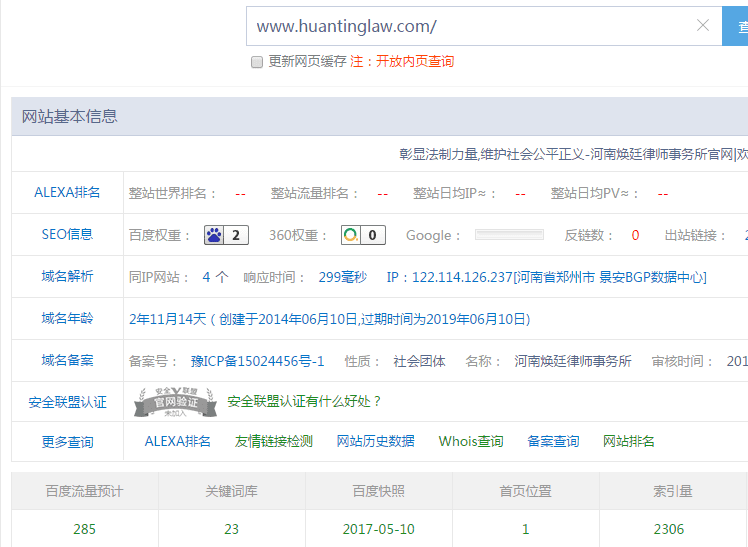This screenshot has width=748, height=547.
Task: Click the 百度流量预计 value 285
Action: pyautogui.click(x=84, y=529)
